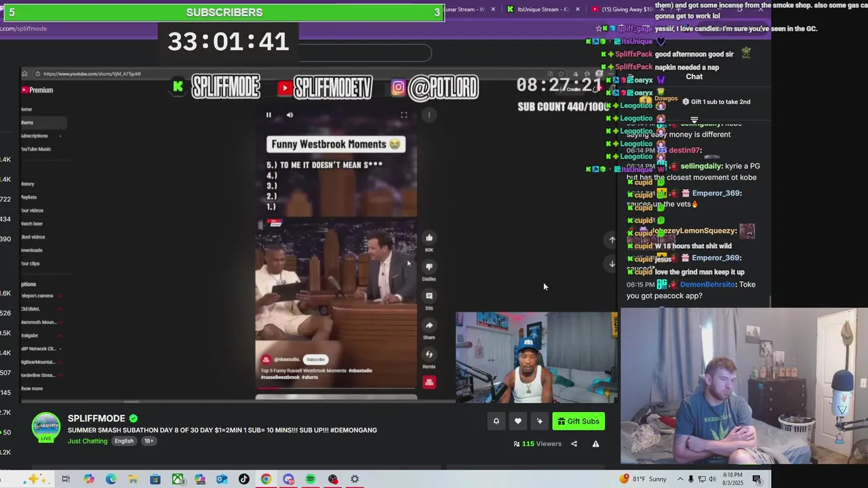
Task: Dislike the Short with the thumbs-down icon
Action: point(429,267)
